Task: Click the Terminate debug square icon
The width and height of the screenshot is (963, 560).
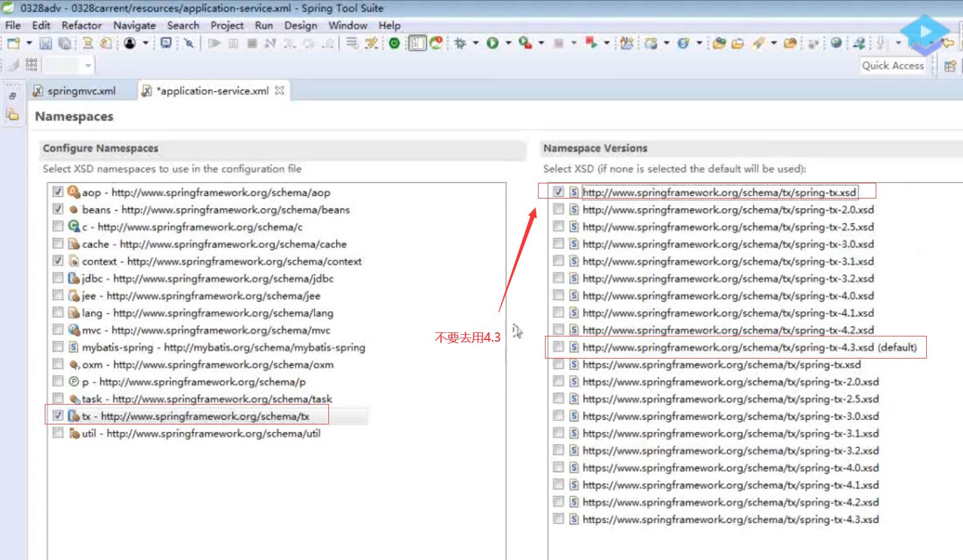Action: click(x=252, y=43)
